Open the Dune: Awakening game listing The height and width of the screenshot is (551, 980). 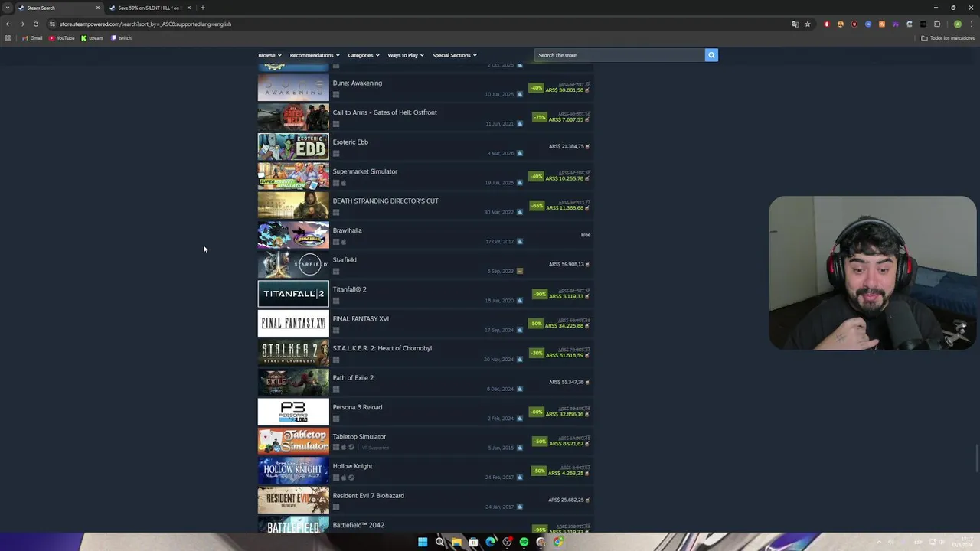point(425,88)
